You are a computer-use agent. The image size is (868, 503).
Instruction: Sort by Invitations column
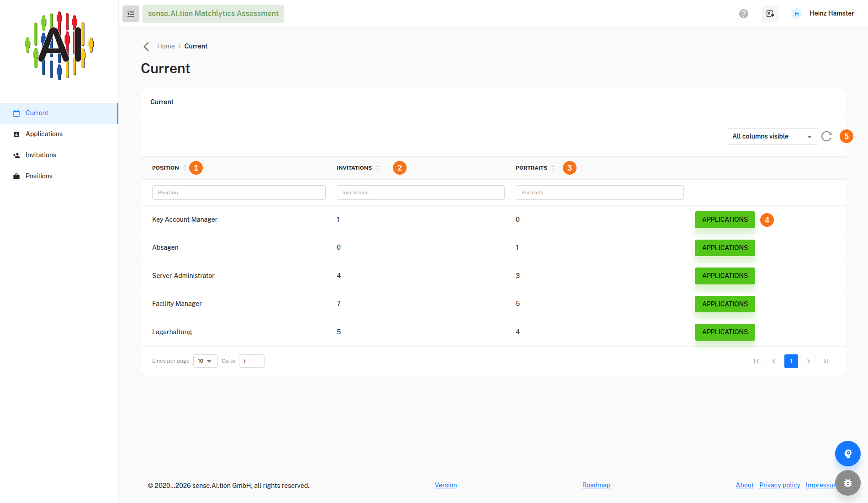378,168
